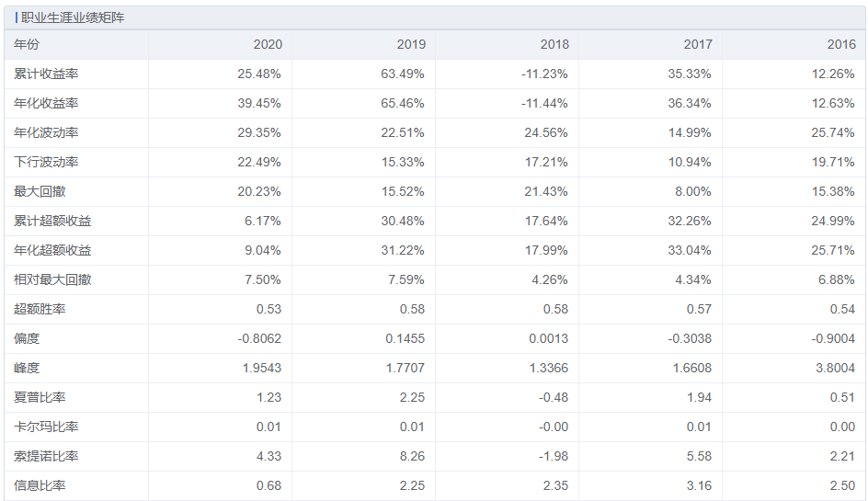Click the 年份 header cell
Viewport: 868px width, 501px height.
coord(28,44)
